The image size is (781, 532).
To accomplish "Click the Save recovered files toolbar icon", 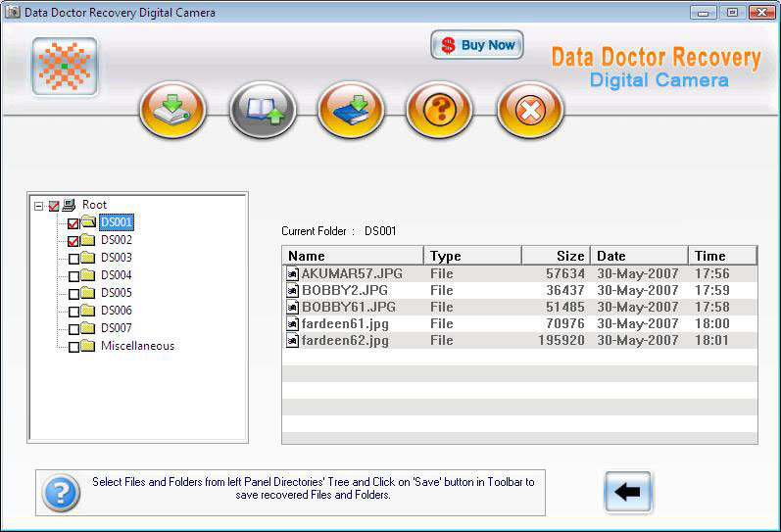I will pyautogui.click(x=351, y=109).
